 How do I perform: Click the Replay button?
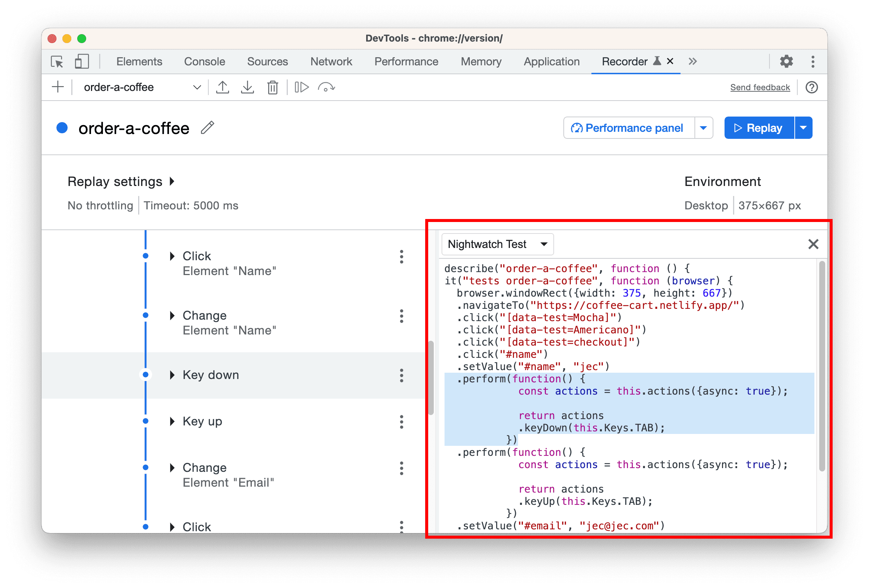[x=758, y=128]
